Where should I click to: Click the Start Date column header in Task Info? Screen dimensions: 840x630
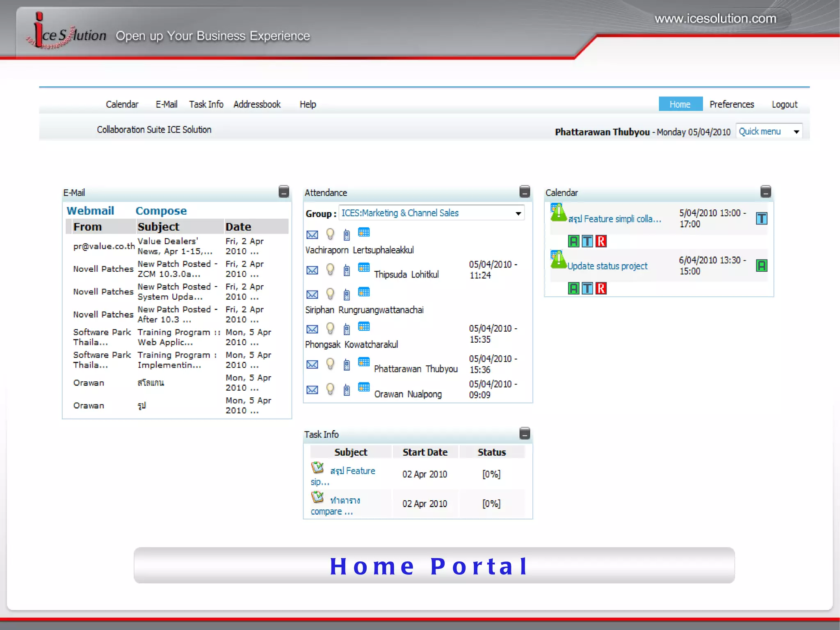point(425,452)
